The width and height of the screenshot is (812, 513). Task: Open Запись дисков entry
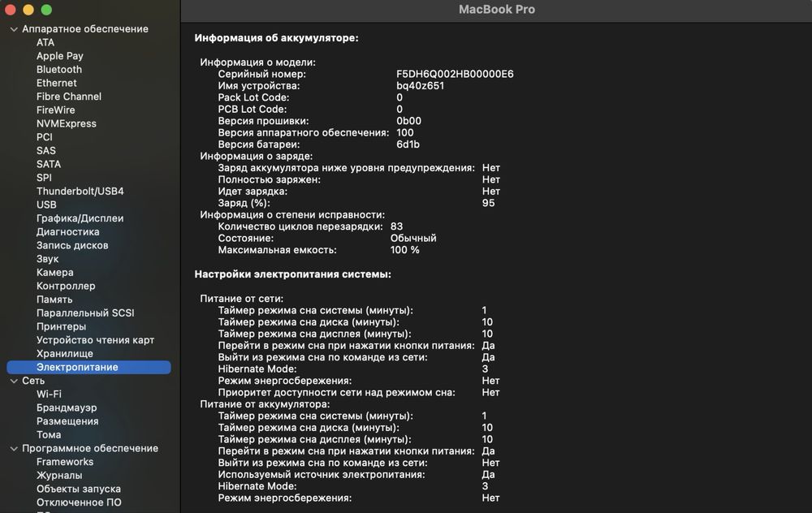[x=72, y=245]
